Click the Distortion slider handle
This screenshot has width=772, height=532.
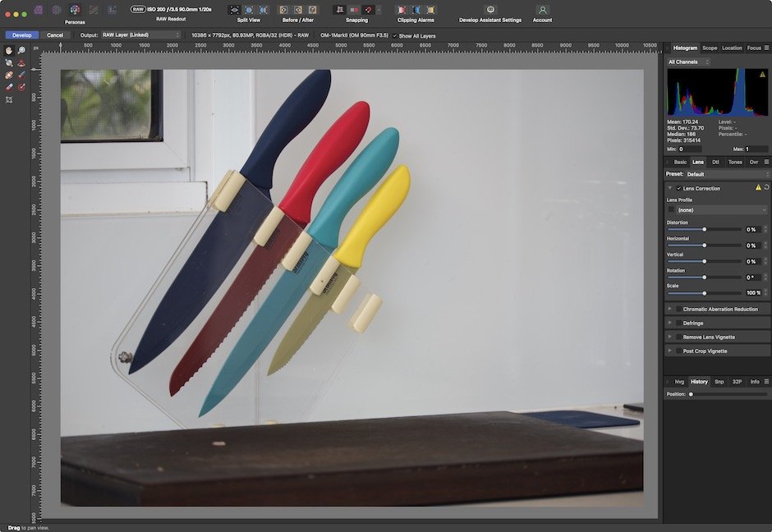(x=704, y=230)
